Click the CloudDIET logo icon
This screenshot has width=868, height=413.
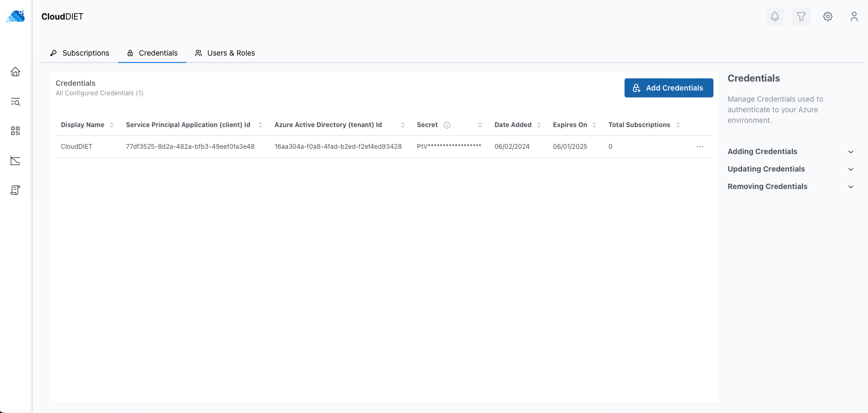(x=16, y=16)
